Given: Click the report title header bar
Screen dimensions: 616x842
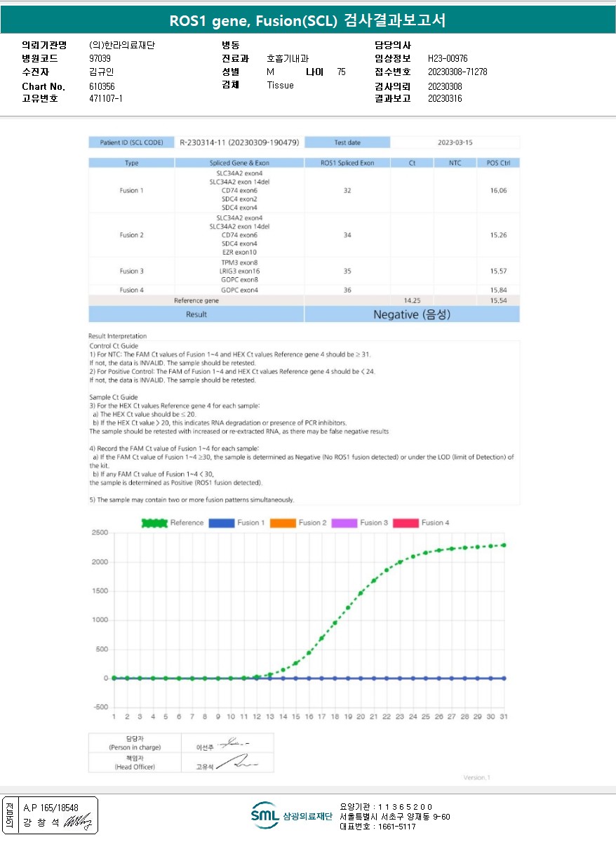Looking at the screenshot, I should [x=308, y=20].
